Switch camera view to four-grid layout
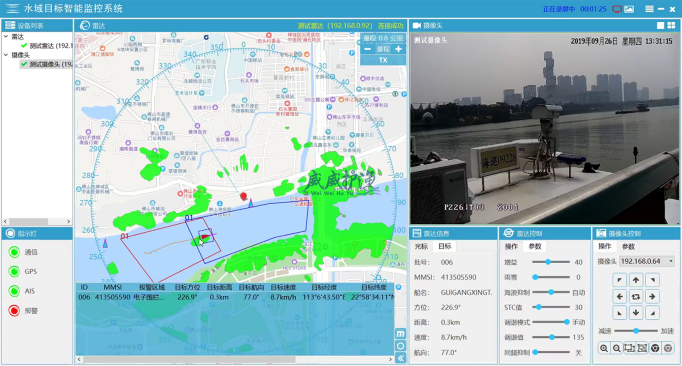The image size is (682, 366). (x=671, y=26)
